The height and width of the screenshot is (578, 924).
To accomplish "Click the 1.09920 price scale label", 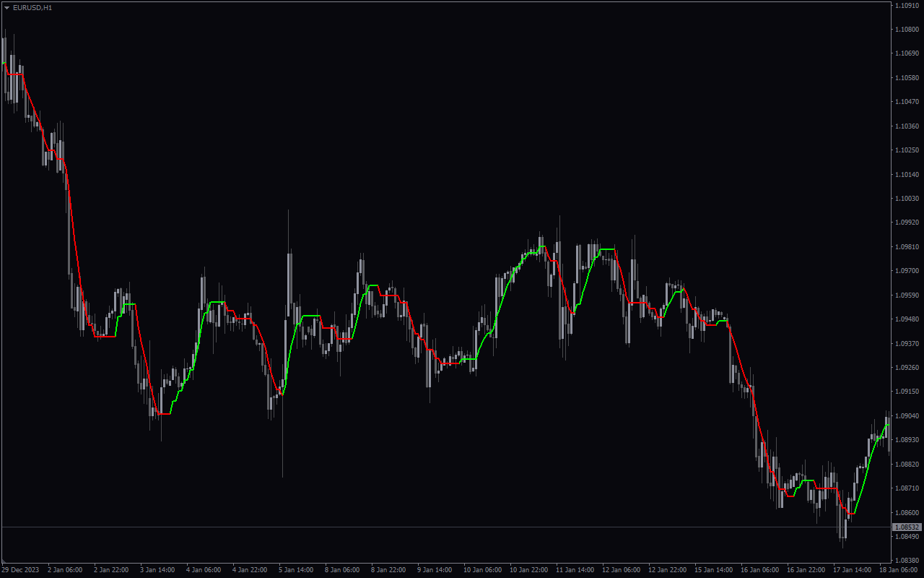I will [x=907, y=223].
